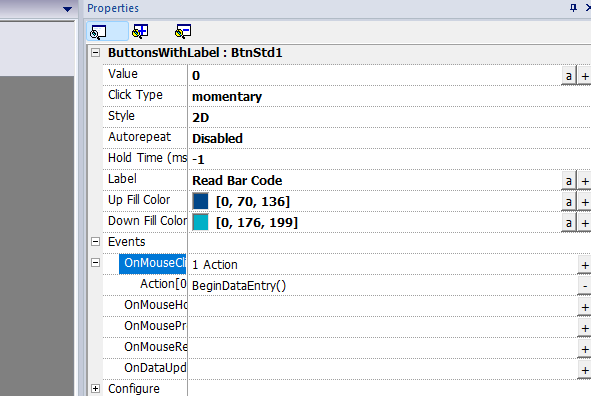Click the Label property name
Image resolution: width=591 pixels, height=396 pixels.
[122, 179]
